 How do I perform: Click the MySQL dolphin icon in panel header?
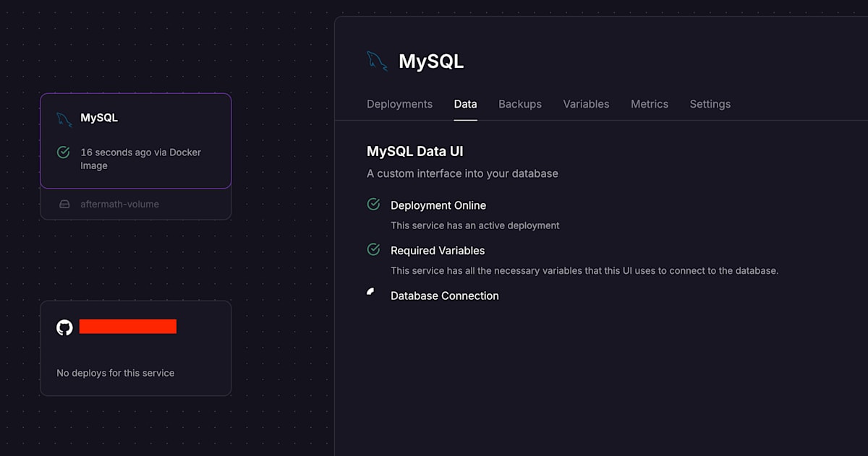[x=377, y=61]
